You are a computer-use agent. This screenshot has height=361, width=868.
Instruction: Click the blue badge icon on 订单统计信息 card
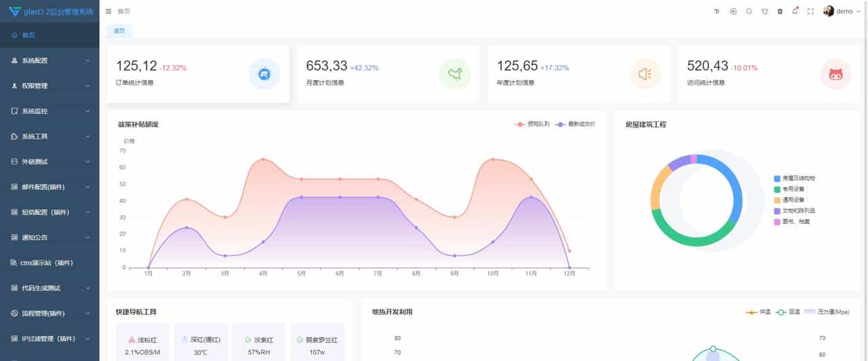(x=264, y=74)
